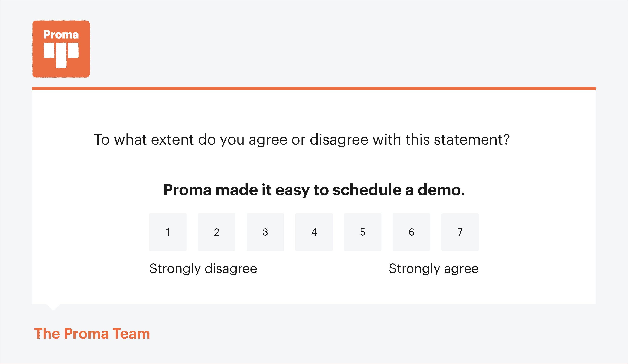Choose the highest rating of 7

tap(460, 232)
